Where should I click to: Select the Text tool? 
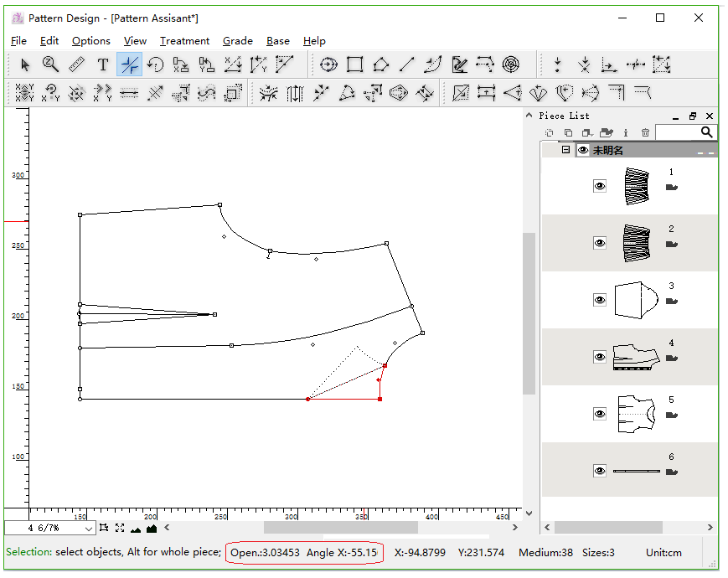103,65
